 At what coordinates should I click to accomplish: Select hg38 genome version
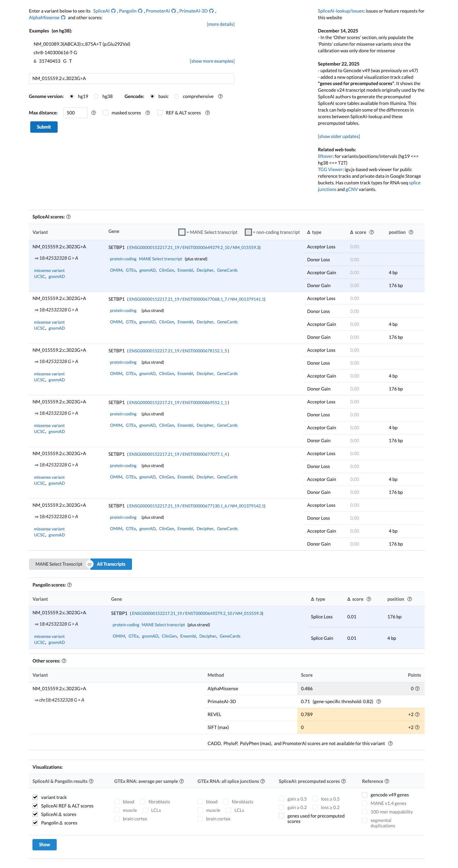[x=96, y=96]
